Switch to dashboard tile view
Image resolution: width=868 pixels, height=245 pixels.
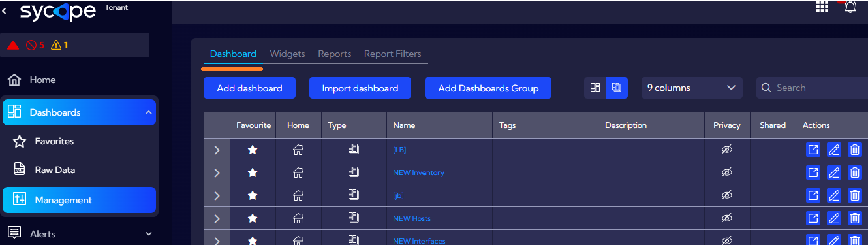595,88
